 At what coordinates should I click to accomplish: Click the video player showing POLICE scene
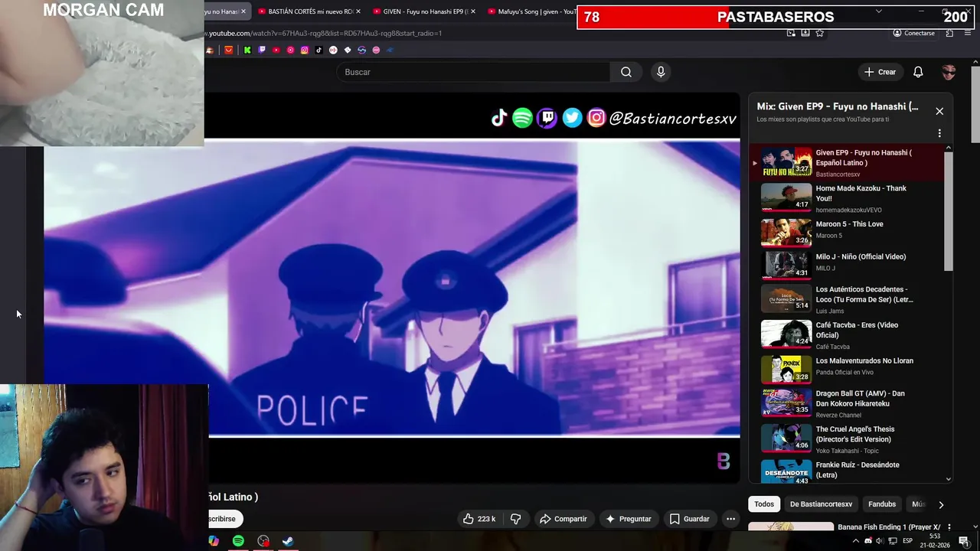(392, 287)
